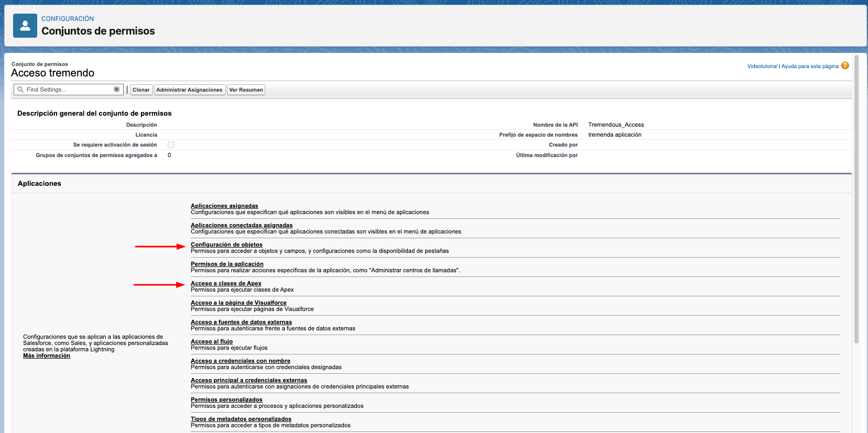
Task: Click the Ver Resumen button
Action: (x=246, y=90)
